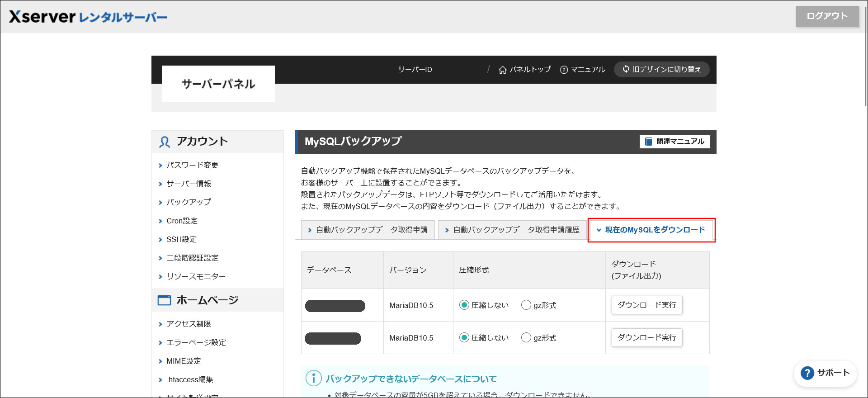
Task: Open the マニュアル link
Action: [x=582, y=70]
